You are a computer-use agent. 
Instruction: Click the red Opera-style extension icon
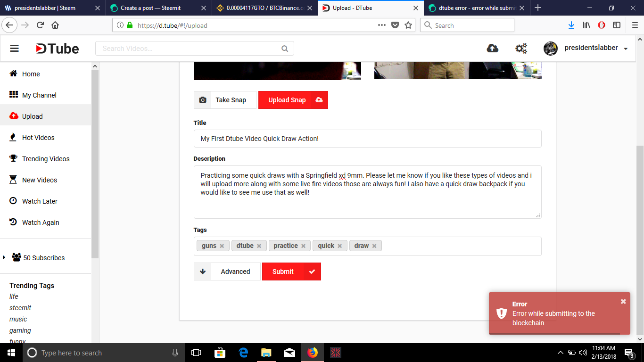click(x=602, y=25)
